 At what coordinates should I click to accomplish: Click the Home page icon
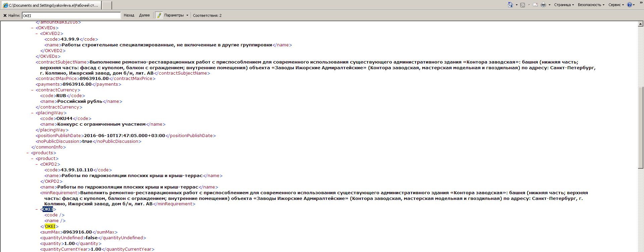510,5
